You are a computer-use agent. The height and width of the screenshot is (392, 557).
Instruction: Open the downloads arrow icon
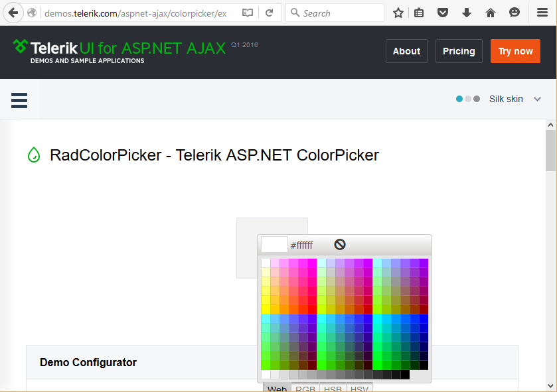pyautogui.click(x=467, y=13)
